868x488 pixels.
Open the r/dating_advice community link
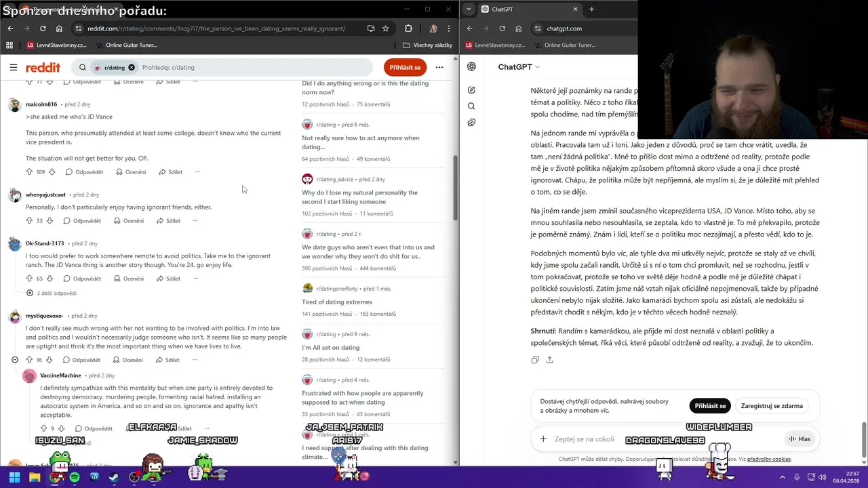[x=334, y=179]
